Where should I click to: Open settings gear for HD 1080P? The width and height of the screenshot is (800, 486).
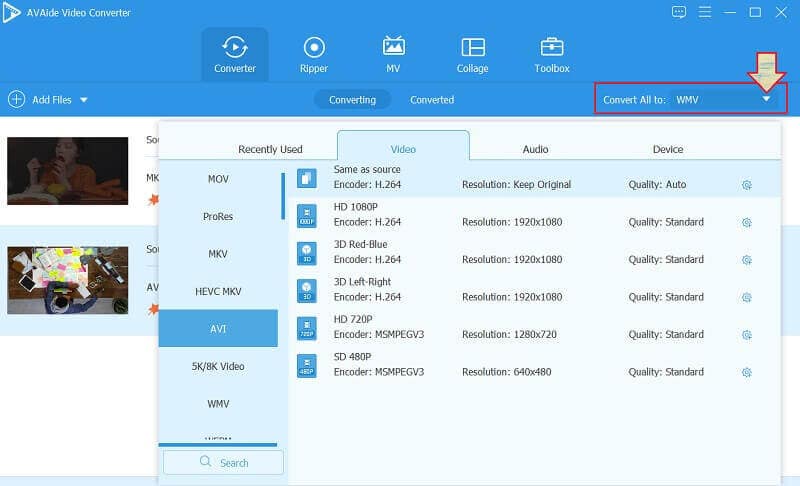click(747, 222)
